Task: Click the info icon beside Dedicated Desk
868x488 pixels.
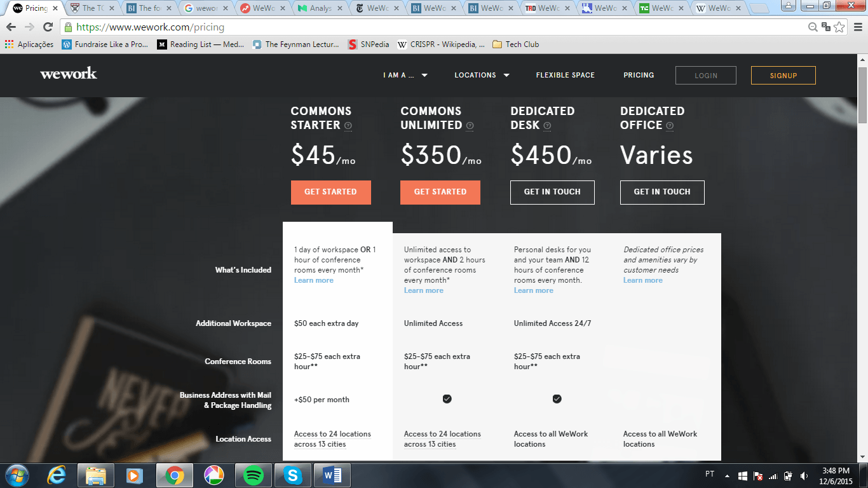Action: pyautogui.click(x=547, y=126)
